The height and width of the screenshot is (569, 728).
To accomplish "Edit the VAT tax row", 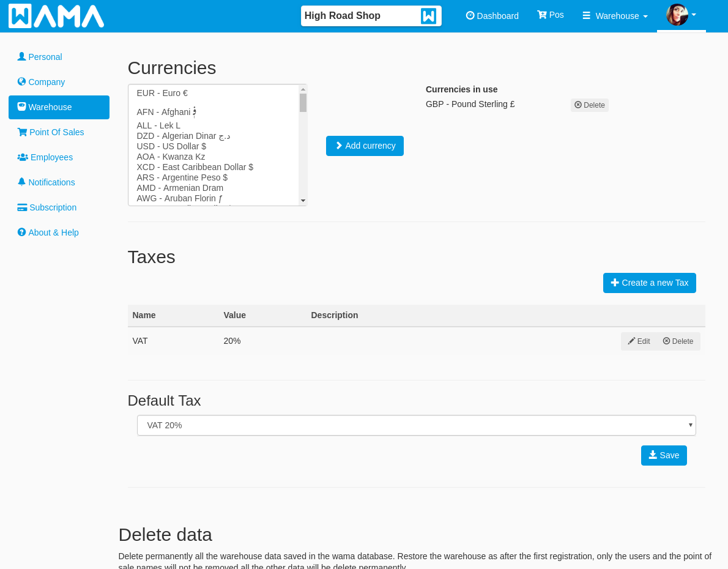I will click(639, 341).
